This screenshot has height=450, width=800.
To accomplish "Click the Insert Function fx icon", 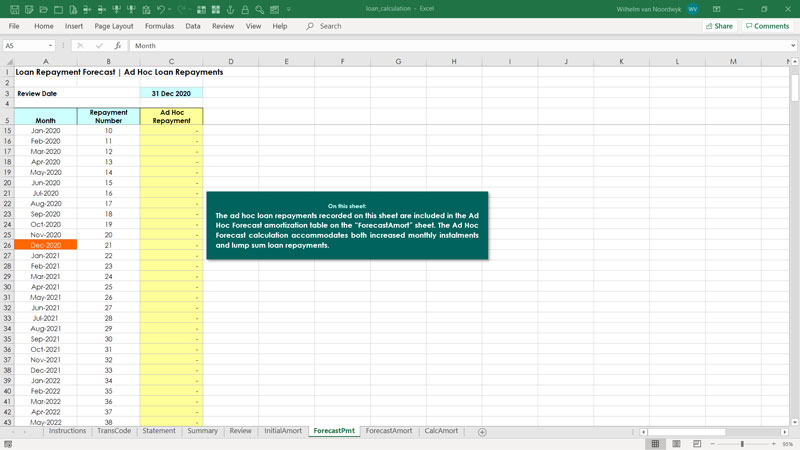I will 118,45.
